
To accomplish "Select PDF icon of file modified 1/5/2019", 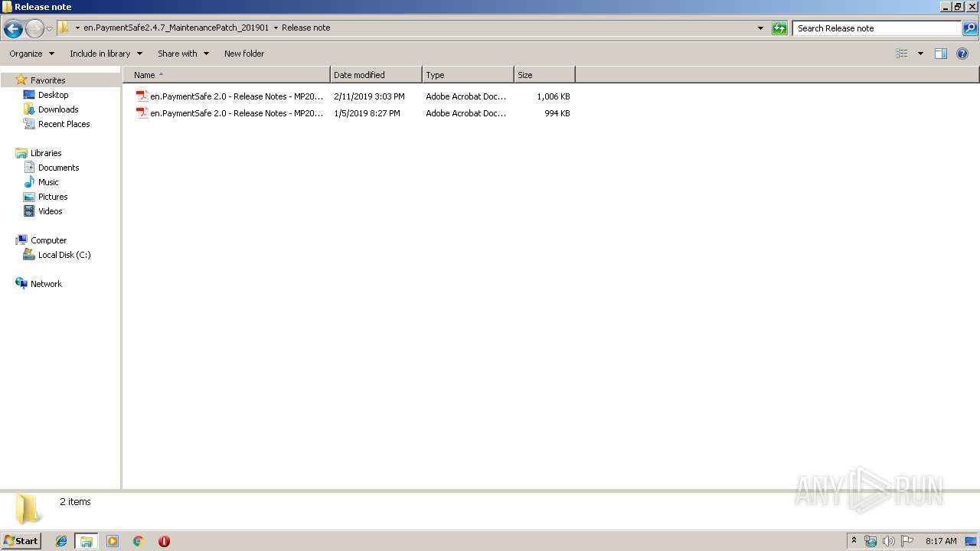I will coord(142,113).
